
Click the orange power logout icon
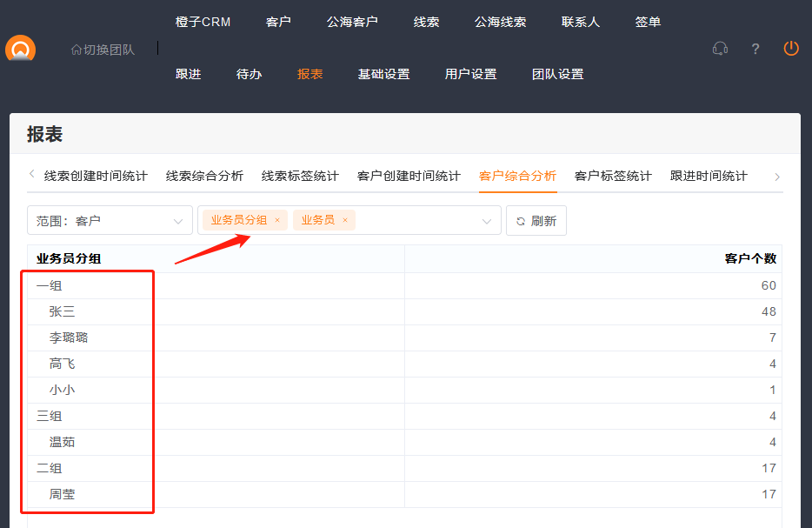click(790, 49)
